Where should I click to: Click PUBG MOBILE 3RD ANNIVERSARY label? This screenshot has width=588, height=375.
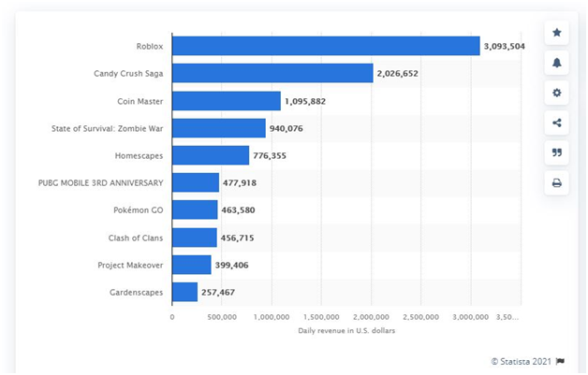[101, 182]
